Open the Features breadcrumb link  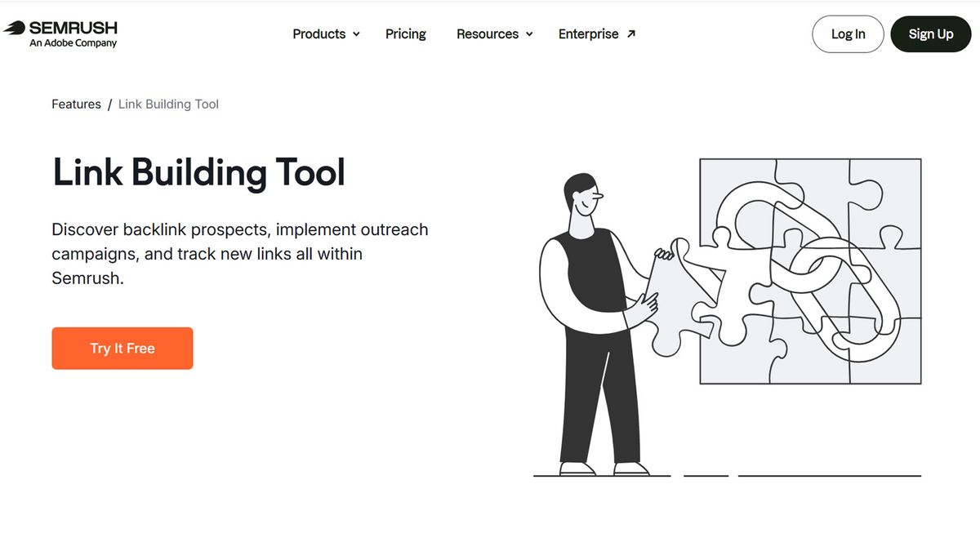click(x=76, y=104)
